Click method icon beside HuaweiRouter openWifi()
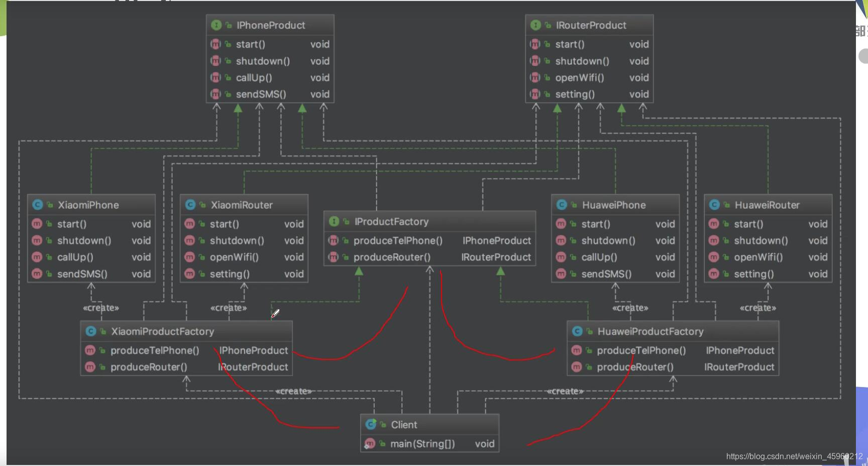Viewport: 868px width, 466px height. (714, 257)
